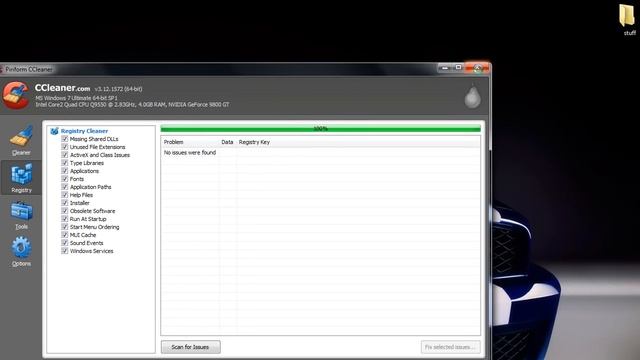640x360 pixels.
Task: Click the Registry Cleaner tree icon
Action: (54, 131)
